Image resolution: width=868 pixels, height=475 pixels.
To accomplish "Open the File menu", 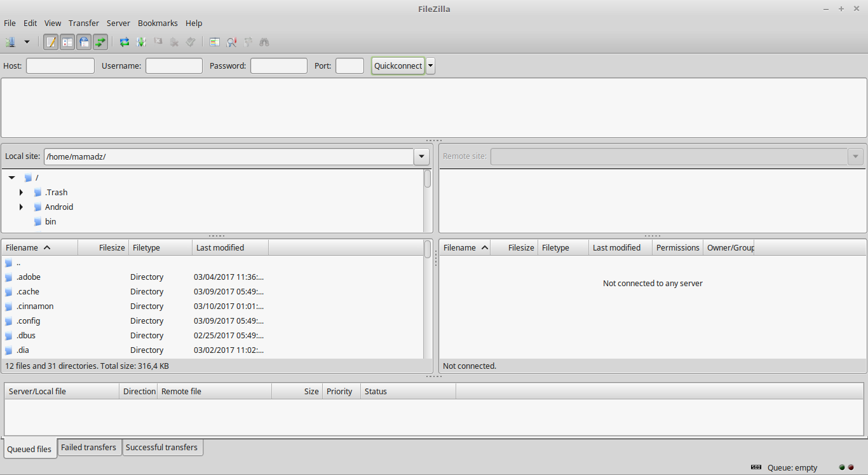I will tap(10, 24).
